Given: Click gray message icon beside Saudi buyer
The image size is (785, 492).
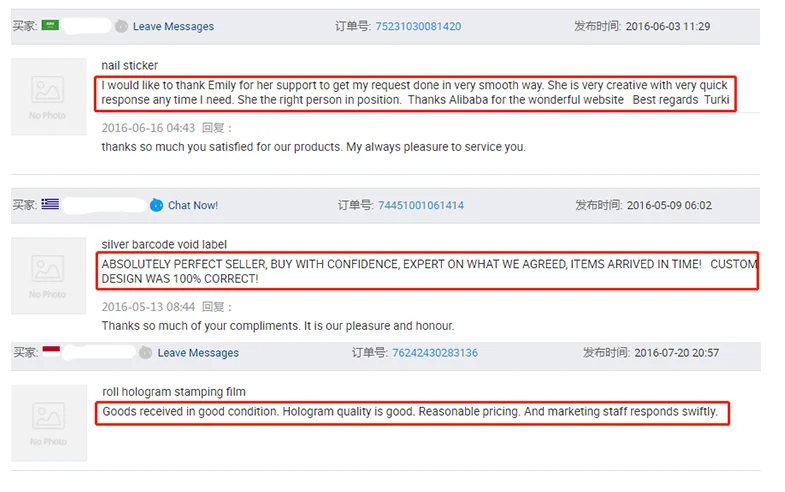Looking at the screenshot, I should click(121, 26).
